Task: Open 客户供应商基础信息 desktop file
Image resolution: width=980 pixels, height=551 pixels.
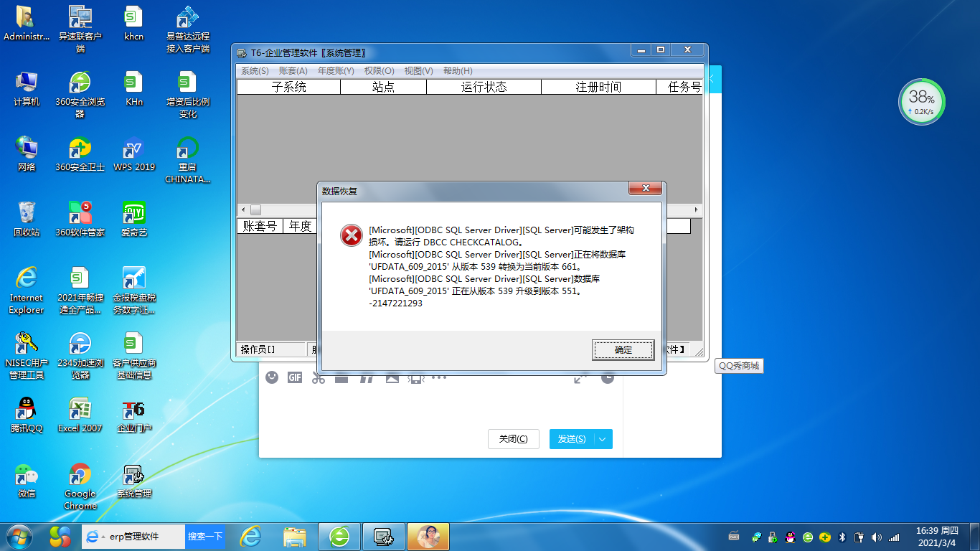Action: click(134, 356)
